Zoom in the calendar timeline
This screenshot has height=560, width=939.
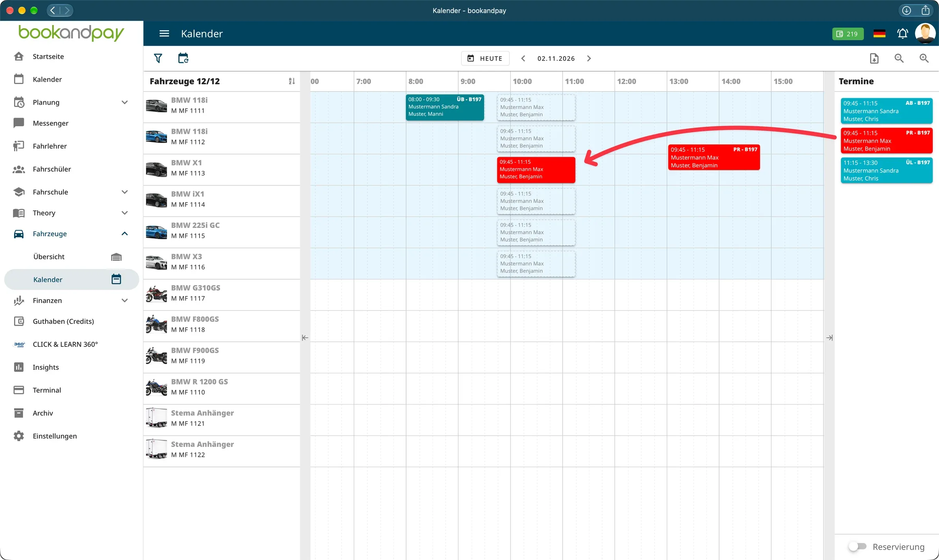click(924, 58)
